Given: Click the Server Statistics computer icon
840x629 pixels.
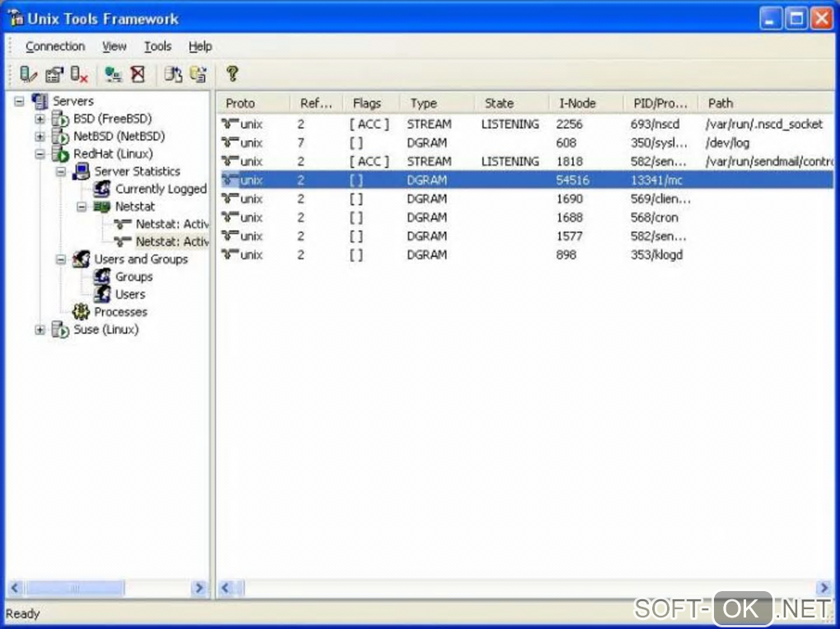Looking at the screenshot, I should (x=82, y=171).
